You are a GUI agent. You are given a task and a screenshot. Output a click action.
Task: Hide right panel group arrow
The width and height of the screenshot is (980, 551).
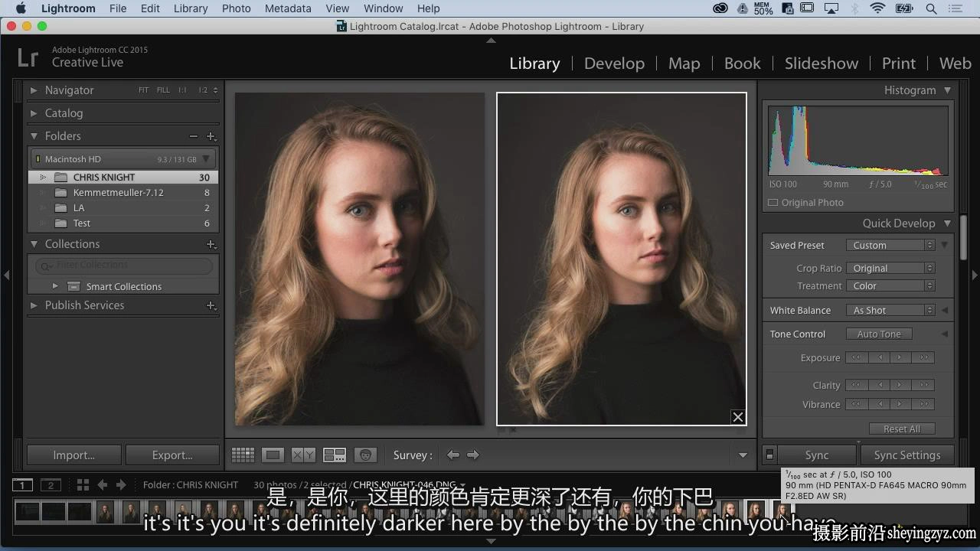pos(974,275)
